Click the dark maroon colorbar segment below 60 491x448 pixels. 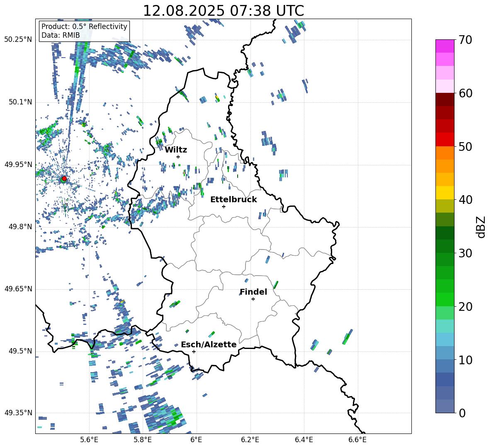click(x=445, y=99)
